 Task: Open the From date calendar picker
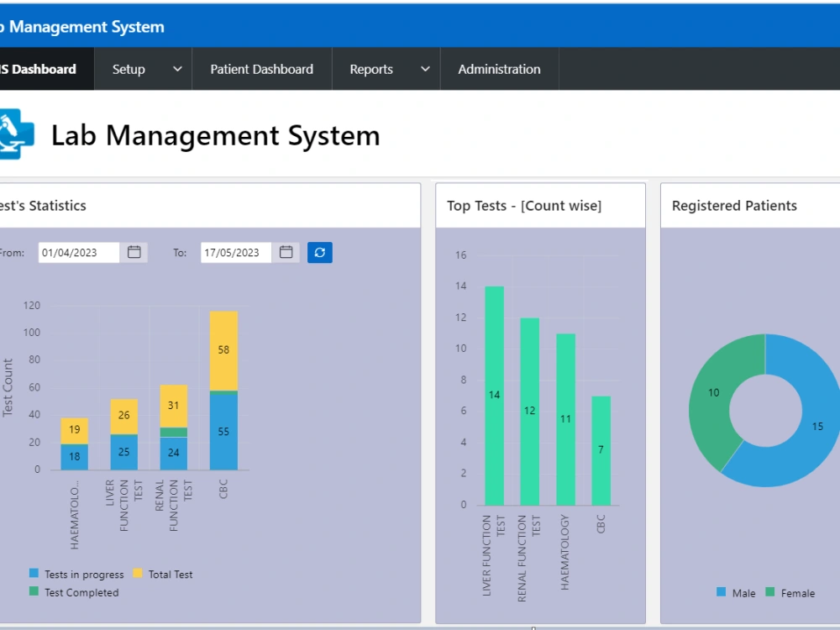point(134,252)
